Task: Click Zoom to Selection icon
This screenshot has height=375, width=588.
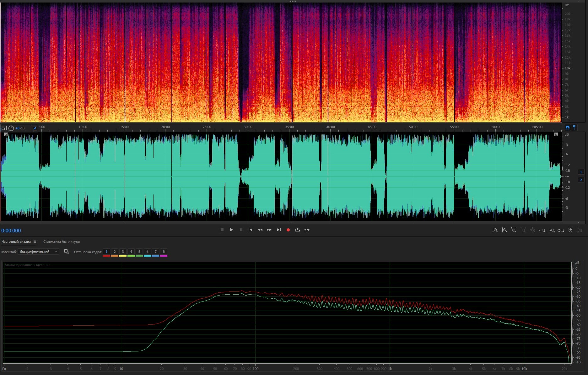Action: (561, 230)
